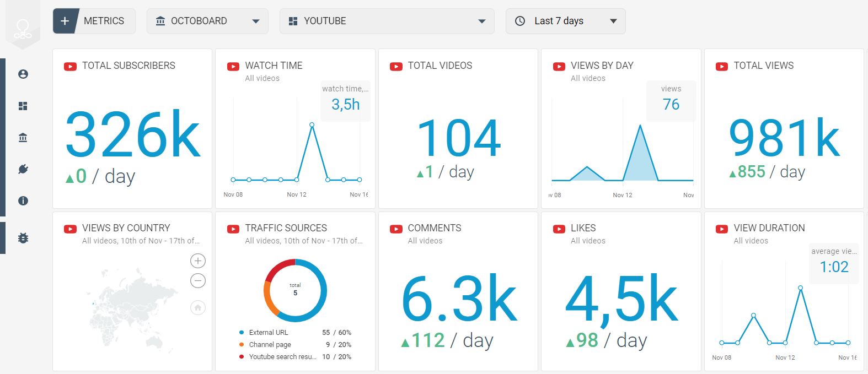Click the grid icon beside YOUTUBE
The height and width of the screenshot is (374, 868).
pos(293,21)
